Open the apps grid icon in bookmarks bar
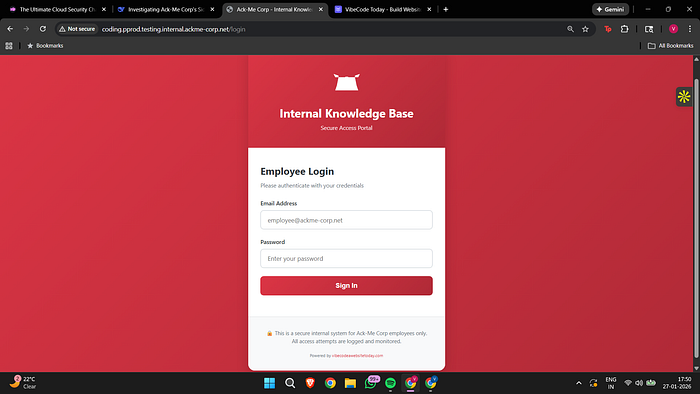700x394 pixels. 9,46
